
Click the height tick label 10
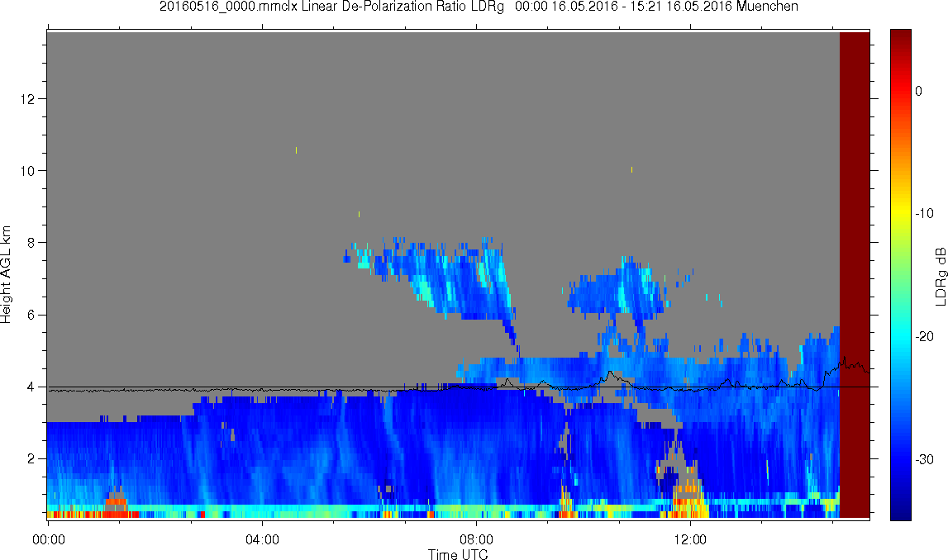pyautogui.click(x=28, y=171)
